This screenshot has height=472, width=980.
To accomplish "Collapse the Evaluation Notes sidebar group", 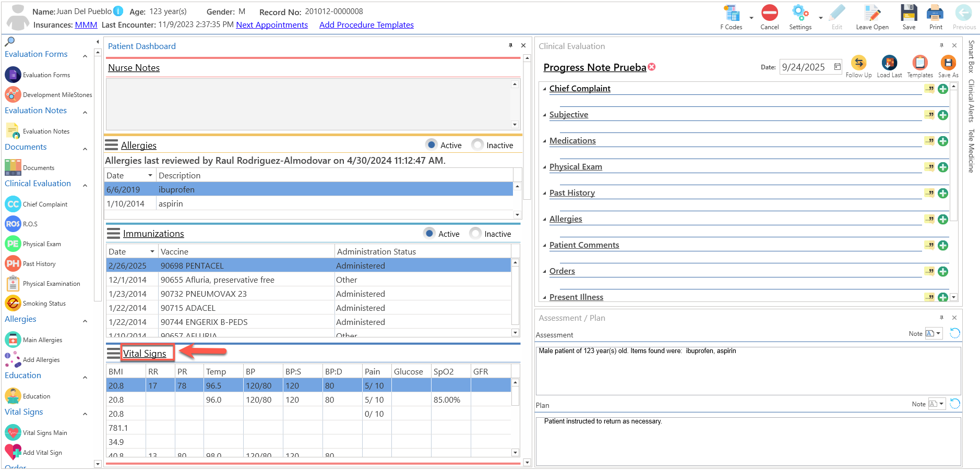I will click(x=85, y=112).
